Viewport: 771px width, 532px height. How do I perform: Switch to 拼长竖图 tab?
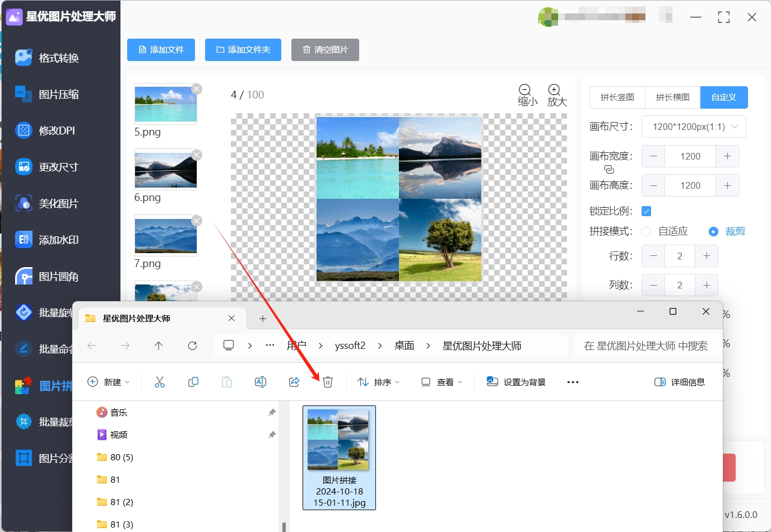(617, 97)
